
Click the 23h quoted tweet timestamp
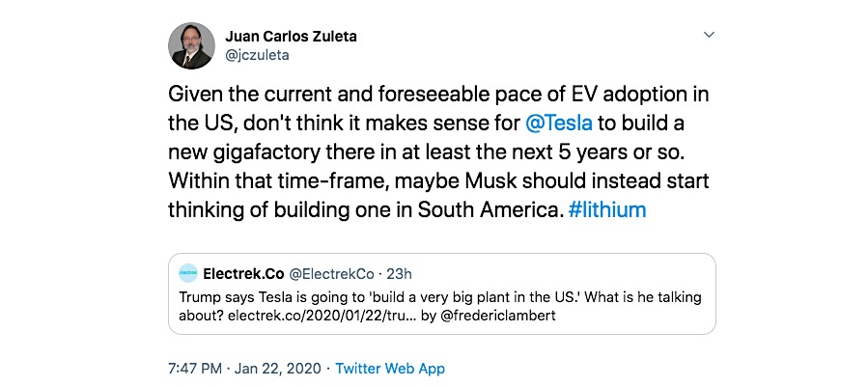click(x=399, y=273)
